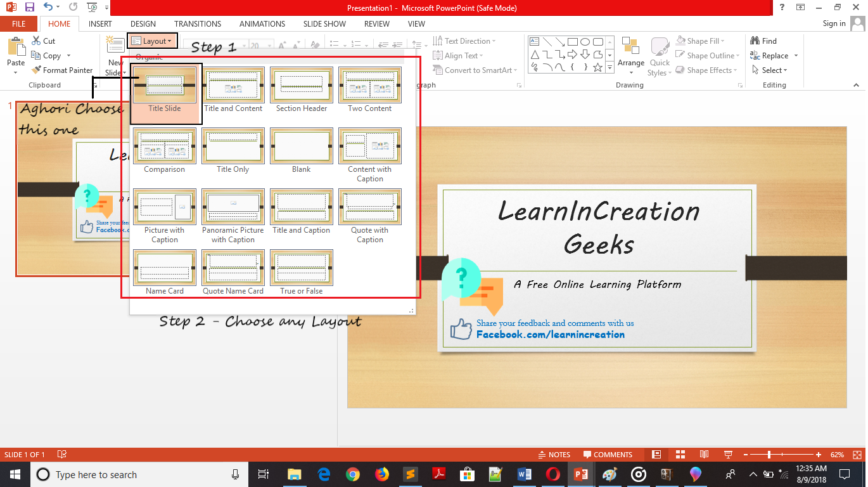Click the Sign in link
Screen dimensions: 868x487
834,24
